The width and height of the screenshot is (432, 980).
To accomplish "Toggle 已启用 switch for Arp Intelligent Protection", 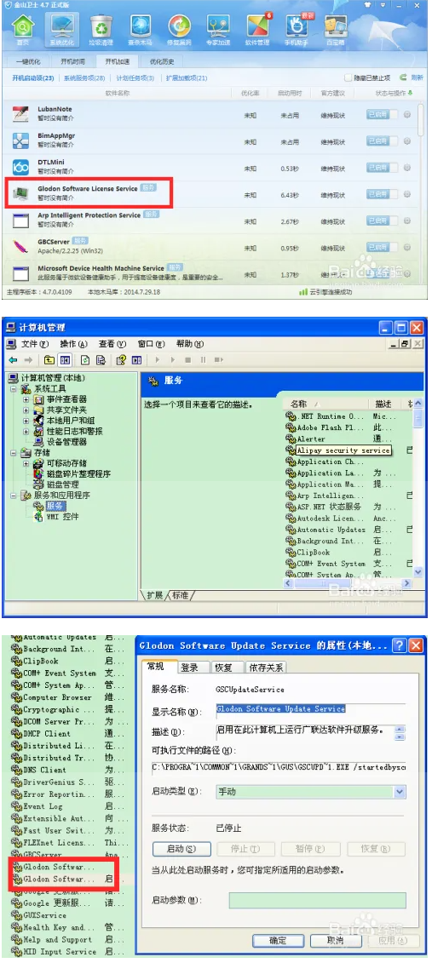I will coord(382,221).
